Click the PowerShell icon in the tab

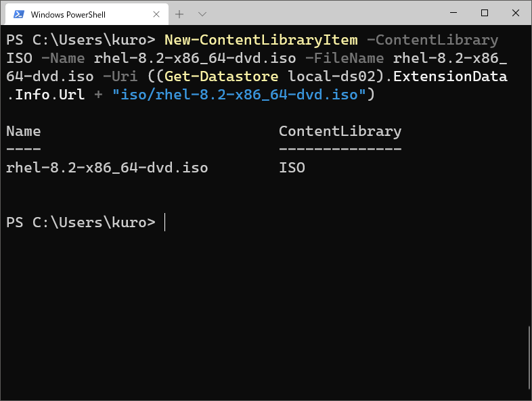pyautogui.click(x=19, y=14)
